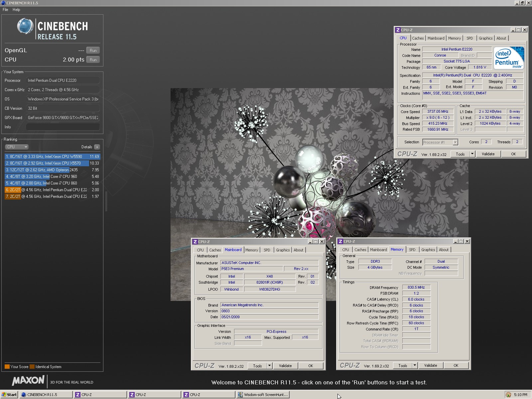This screenshot has width=532, height=399.
Task: Click the Processor field Intel Pentium Dual E2220
Action: coord(63,80)
